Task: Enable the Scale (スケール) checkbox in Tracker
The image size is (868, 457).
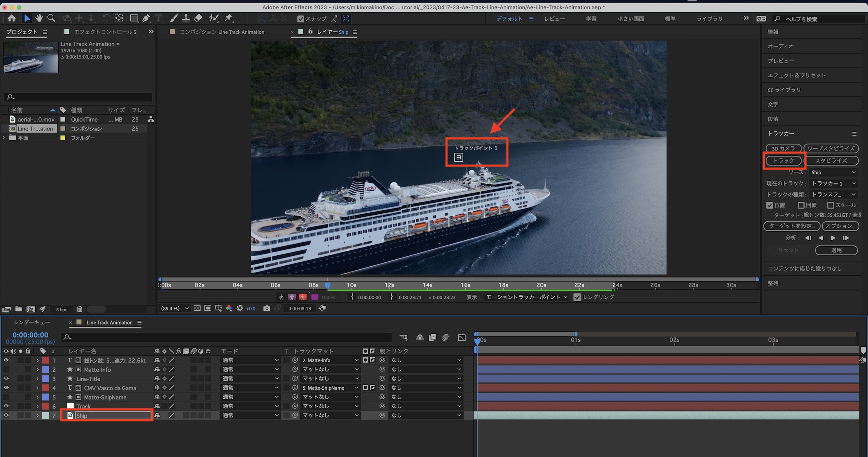Action: [831, 205]
